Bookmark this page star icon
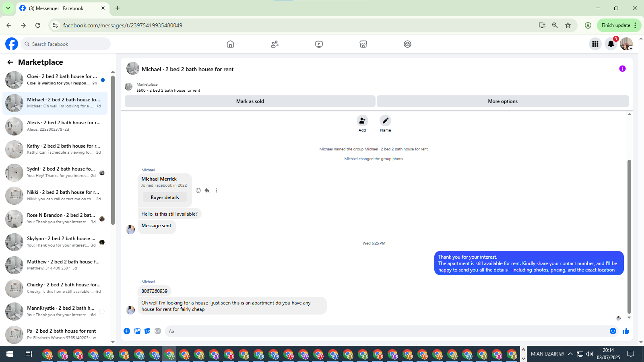 [568, 25]
